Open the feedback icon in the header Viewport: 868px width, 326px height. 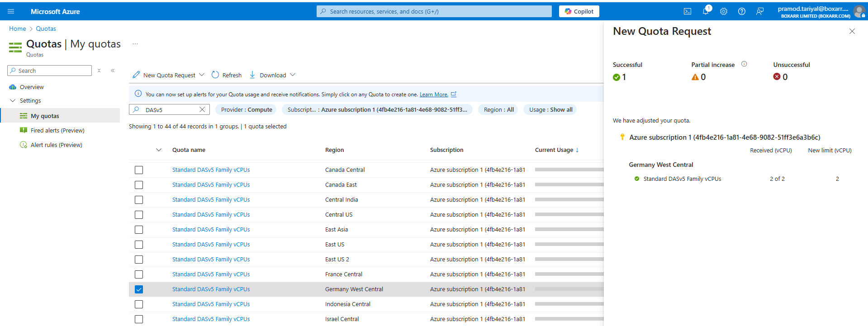(x=760, y=11)
